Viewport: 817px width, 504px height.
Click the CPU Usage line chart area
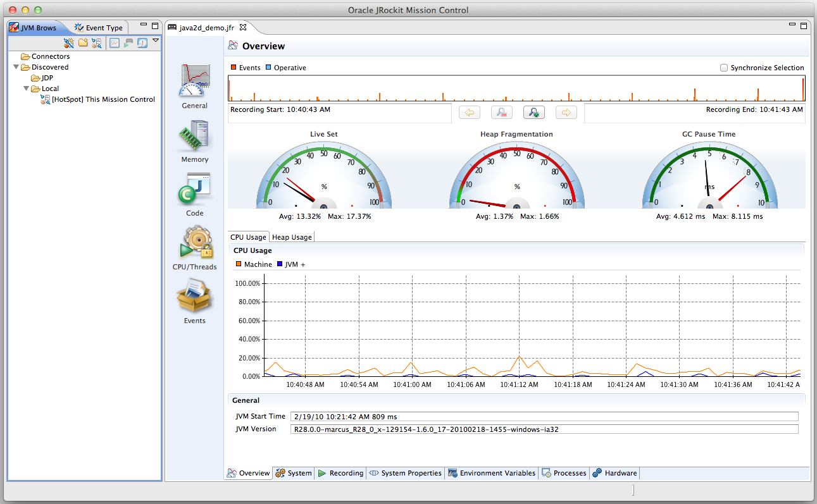point(532,326)
